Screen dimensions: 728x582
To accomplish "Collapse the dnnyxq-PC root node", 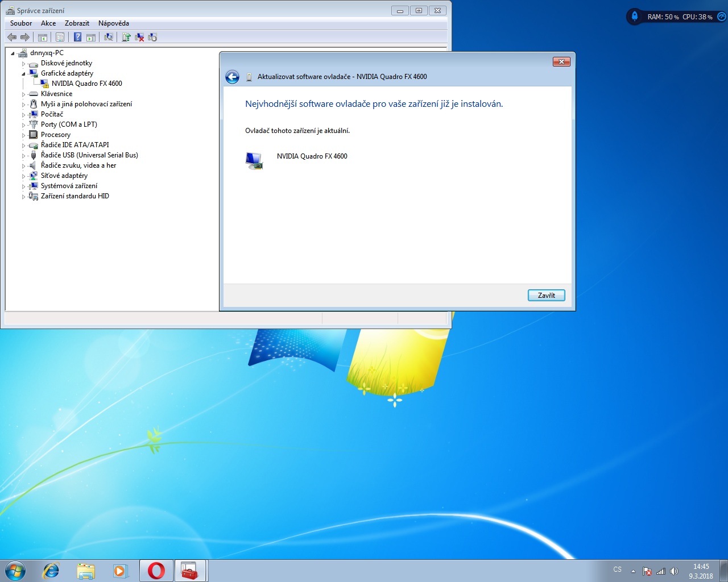I will pyautogui.click(x=13, y=53).
